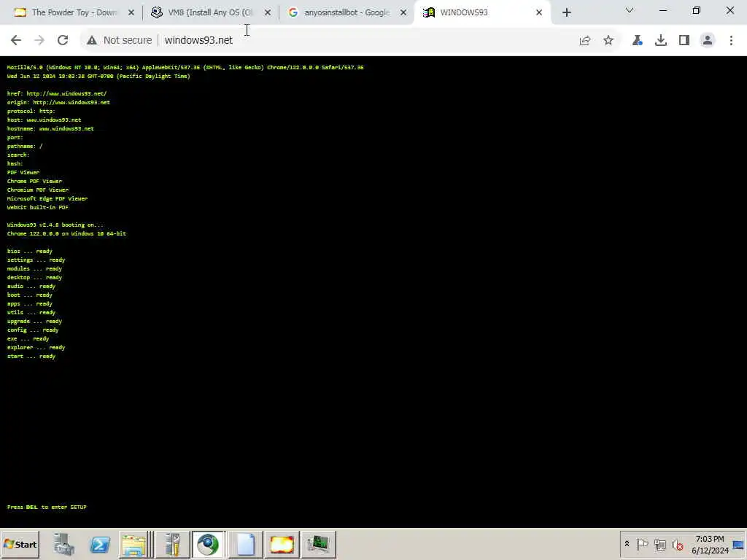Toggle the Chrome side panel
The width and height of the screenshot is (747, 560).
tap(684, 41)
